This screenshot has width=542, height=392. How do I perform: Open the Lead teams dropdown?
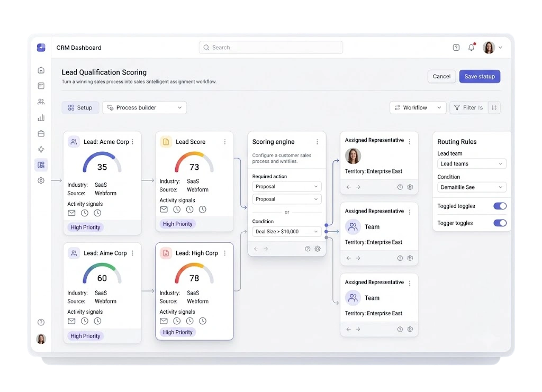click(472, 163)
